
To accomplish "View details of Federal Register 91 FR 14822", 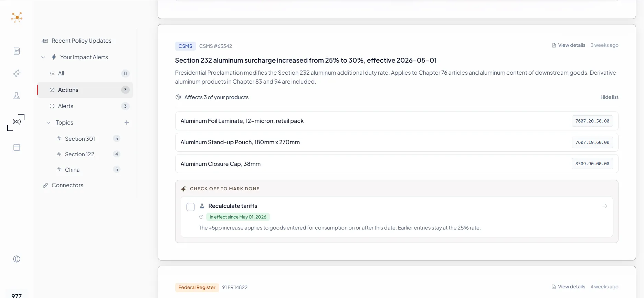I will coord(568,287).
